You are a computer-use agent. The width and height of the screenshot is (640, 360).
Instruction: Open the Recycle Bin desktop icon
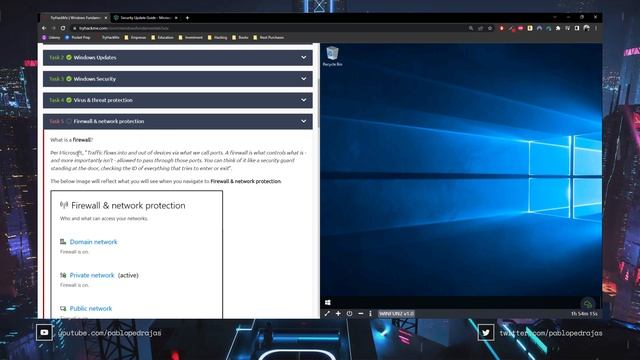click(332, 56)
